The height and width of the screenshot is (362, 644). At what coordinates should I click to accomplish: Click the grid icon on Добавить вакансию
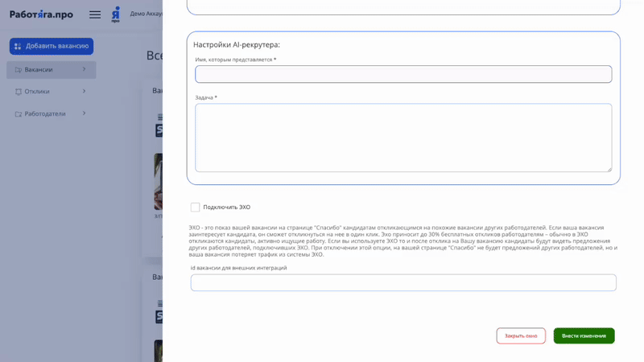(x=18, y=47)
